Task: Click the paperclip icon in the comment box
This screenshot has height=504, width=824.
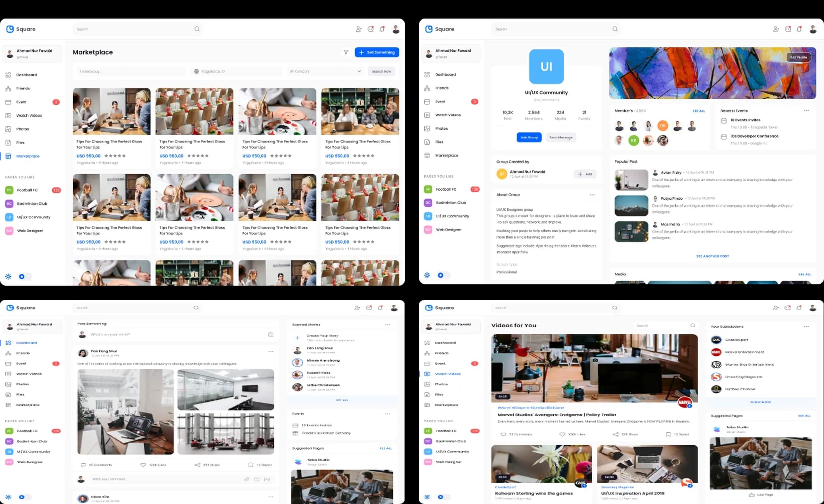Action: click(x=246, y=479)
